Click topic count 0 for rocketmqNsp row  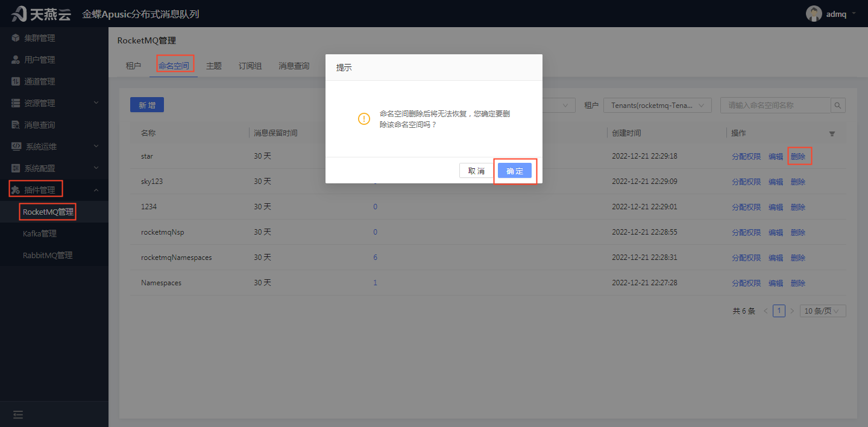click(x=375, y=232)
